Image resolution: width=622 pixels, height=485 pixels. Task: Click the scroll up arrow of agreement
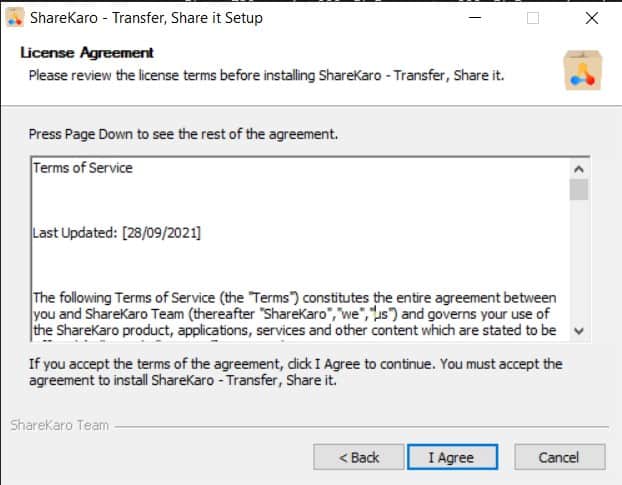(x=579, y=169)
